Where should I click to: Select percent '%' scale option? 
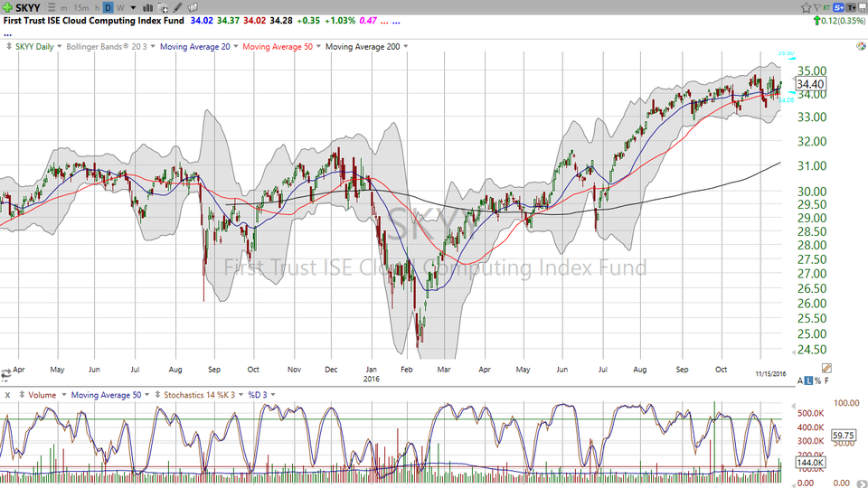(817, 380)
